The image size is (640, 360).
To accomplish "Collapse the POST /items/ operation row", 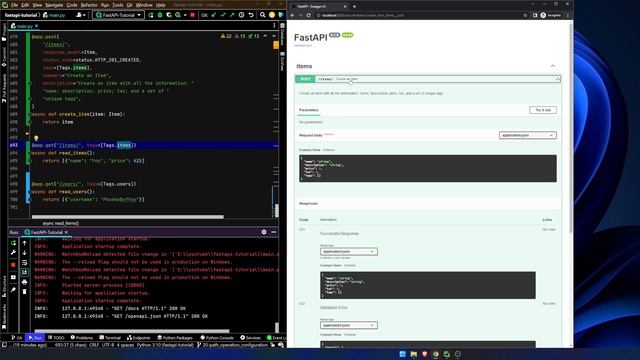I will pos(427,79).
